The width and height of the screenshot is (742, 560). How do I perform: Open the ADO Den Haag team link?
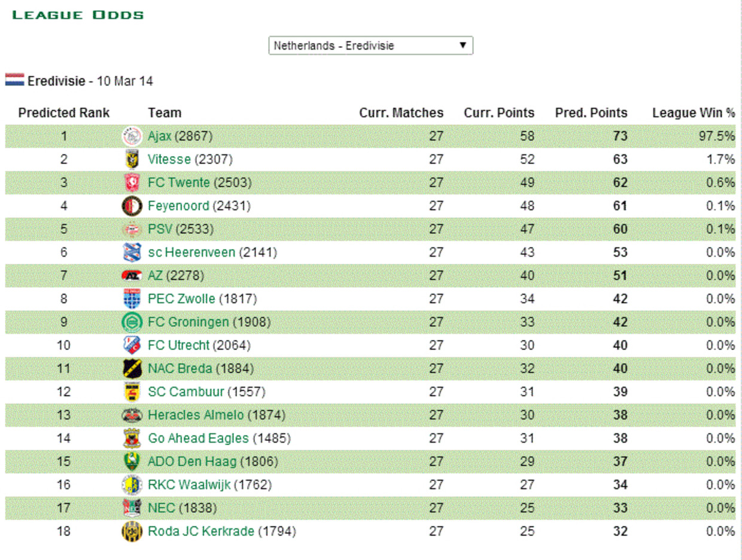192,462
